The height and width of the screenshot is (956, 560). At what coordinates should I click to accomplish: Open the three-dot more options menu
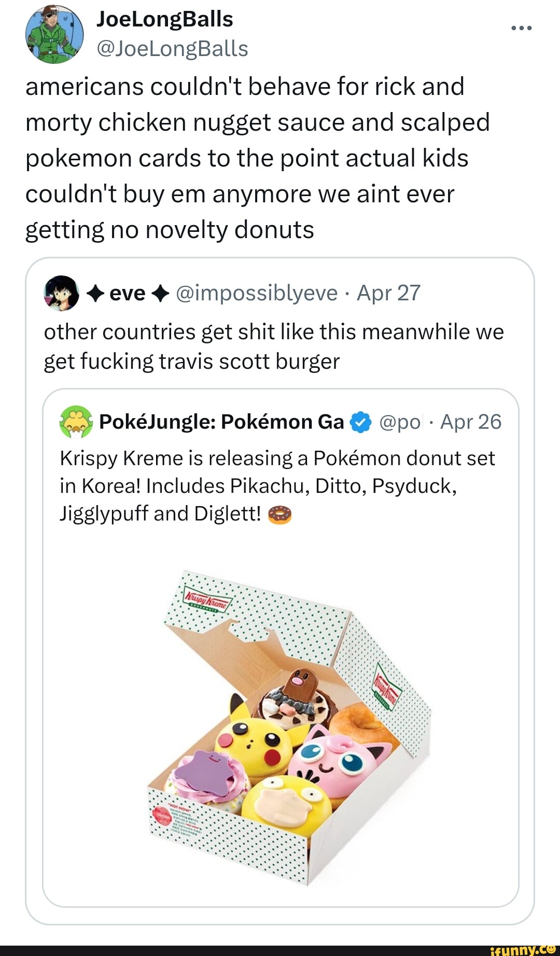click(x=521, y=28)
